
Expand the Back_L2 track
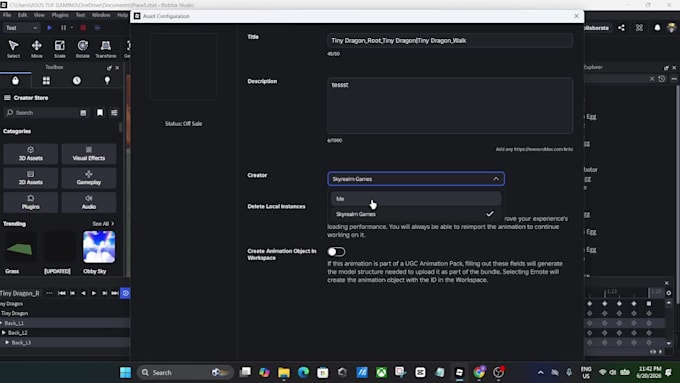4,333
